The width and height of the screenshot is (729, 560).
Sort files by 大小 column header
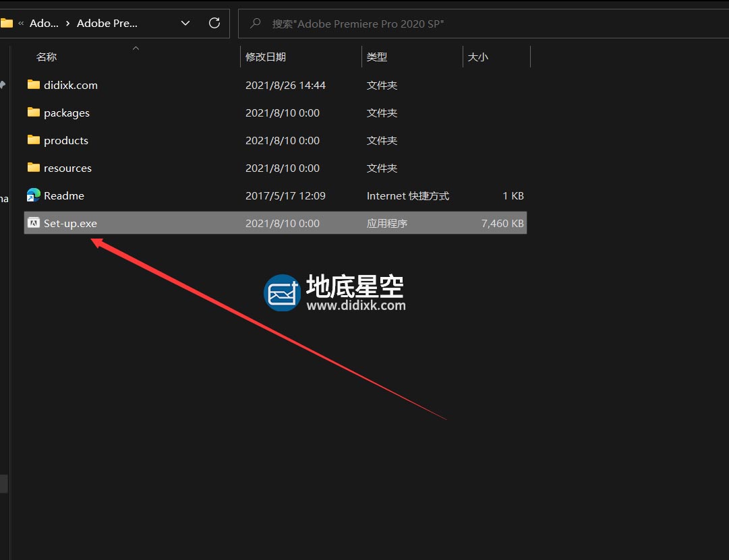tap(478, 57)
